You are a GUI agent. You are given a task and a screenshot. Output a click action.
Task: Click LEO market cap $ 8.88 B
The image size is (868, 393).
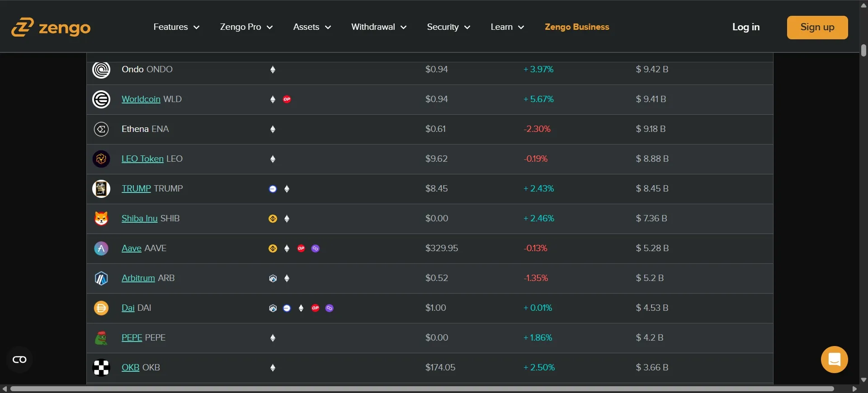coord(652,159)
